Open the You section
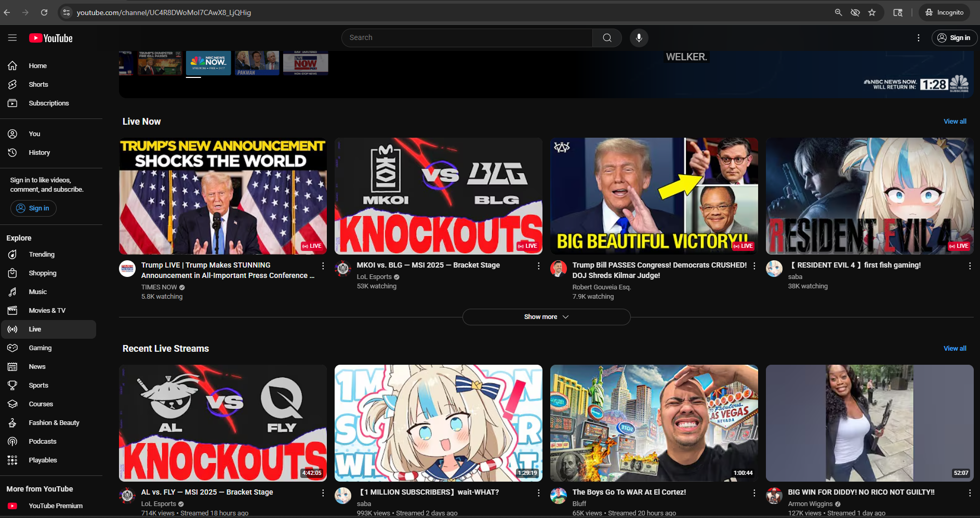 pos(48,134)
